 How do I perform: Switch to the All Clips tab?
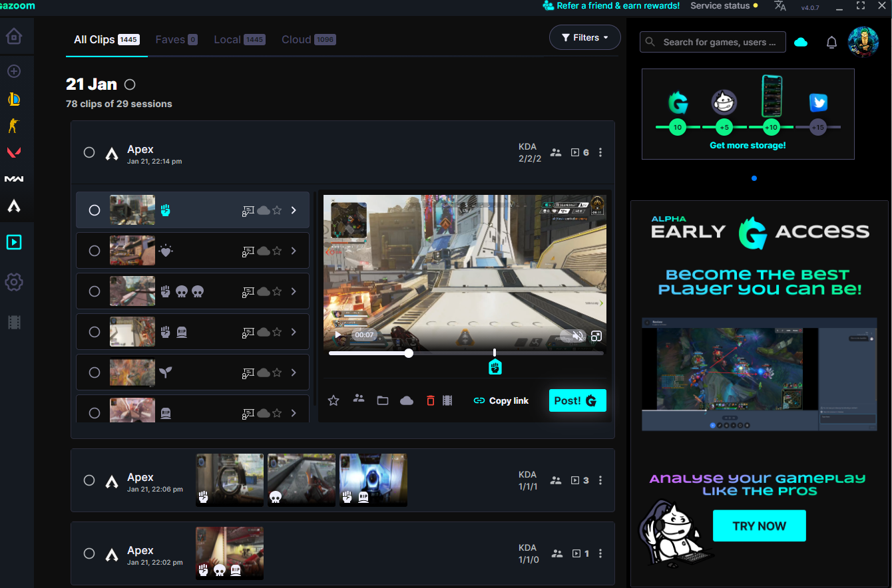pos(107,39)
